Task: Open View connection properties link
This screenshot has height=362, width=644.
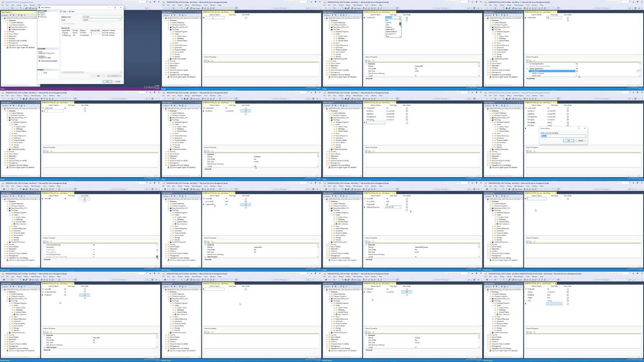Action: [49, 61]
